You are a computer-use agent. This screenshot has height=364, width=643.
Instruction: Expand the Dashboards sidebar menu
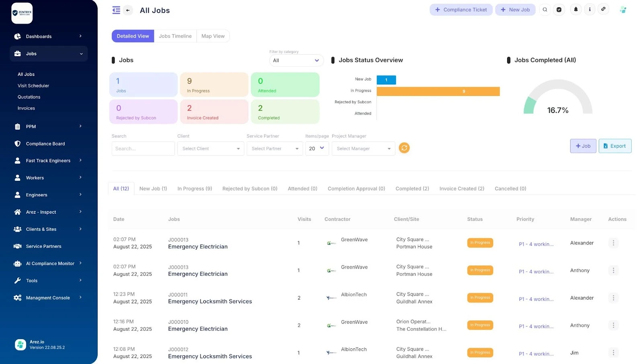[x=48, y=37]
